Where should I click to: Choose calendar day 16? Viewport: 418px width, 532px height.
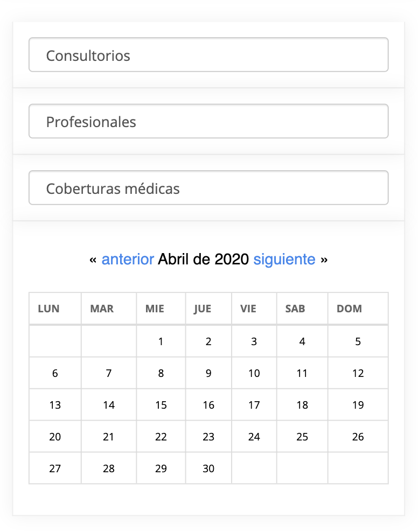tap(208, 405)
